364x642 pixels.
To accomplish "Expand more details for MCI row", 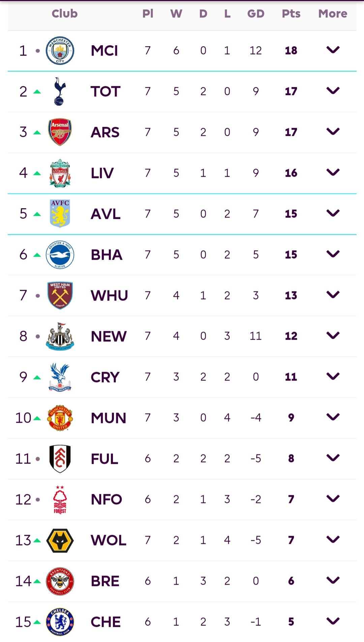I will [333, 50].
